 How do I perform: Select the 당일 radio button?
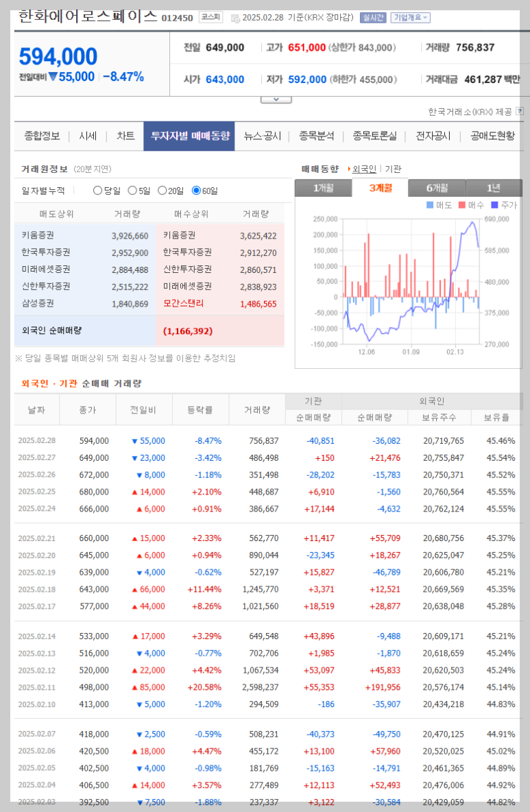coord(97,191)
